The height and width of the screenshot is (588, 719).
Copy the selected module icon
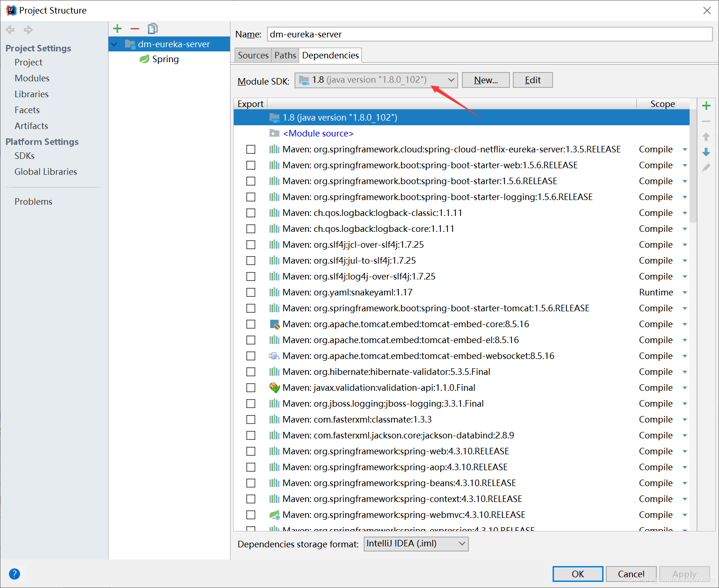pyautogui.click(x=152, y=29)
